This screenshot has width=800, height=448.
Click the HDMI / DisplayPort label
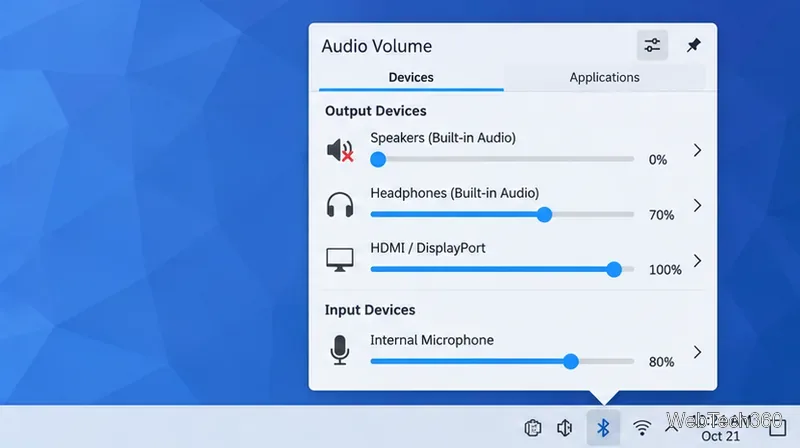428,248
